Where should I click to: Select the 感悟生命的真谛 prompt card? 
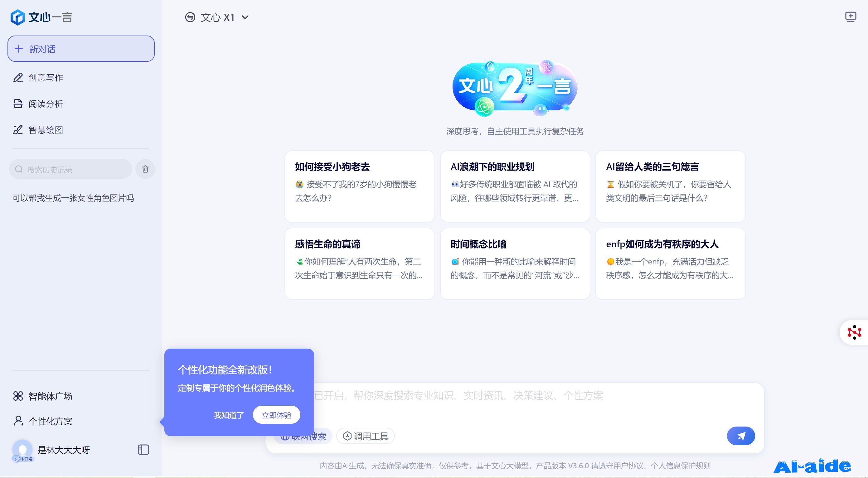pos(360,264)
